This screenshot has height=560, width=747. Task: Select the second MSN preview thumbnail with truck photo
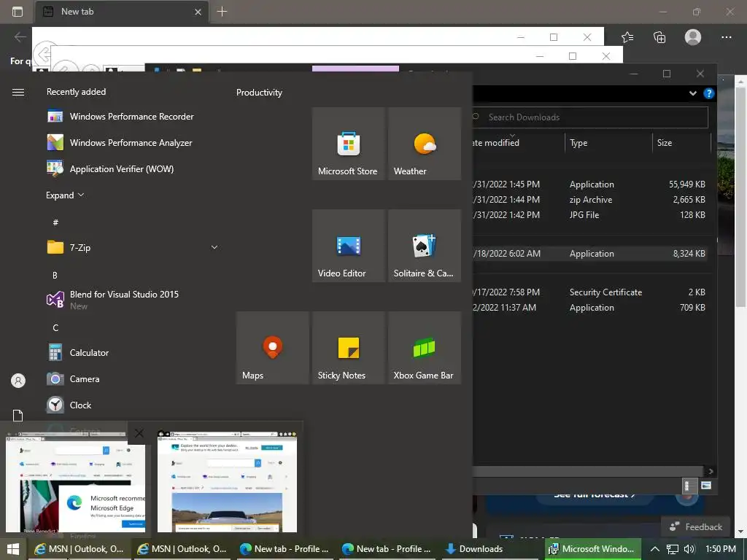pos(228,482)
